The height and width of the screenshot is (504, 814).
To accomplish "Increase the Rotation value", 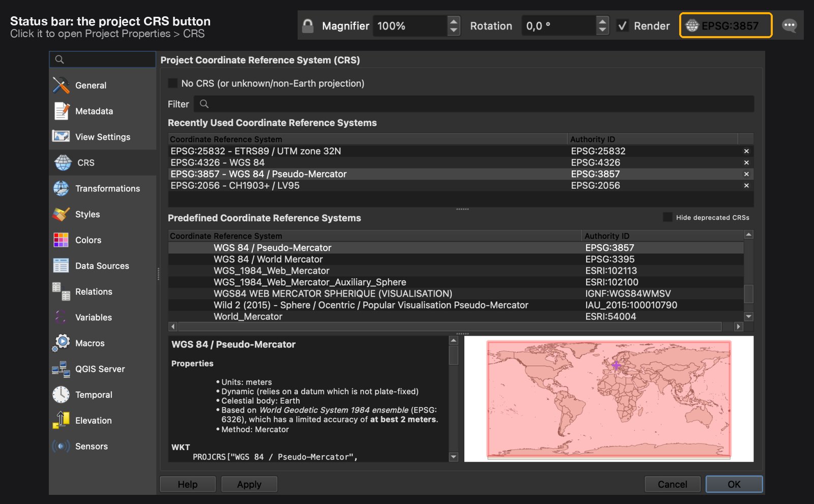I will pos(602,21).
